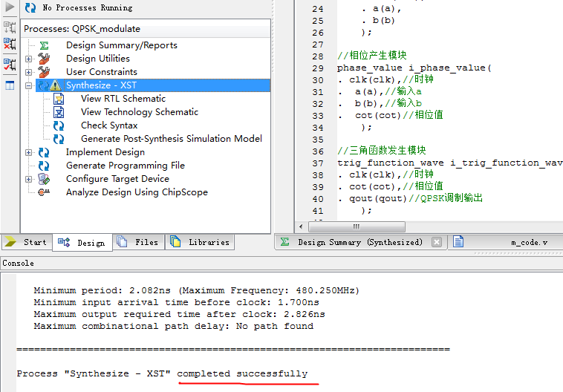Click the Design Utilities tools icon
Image resolution: width=563 pixels, height=392 pixels.
tap(44, 59)
